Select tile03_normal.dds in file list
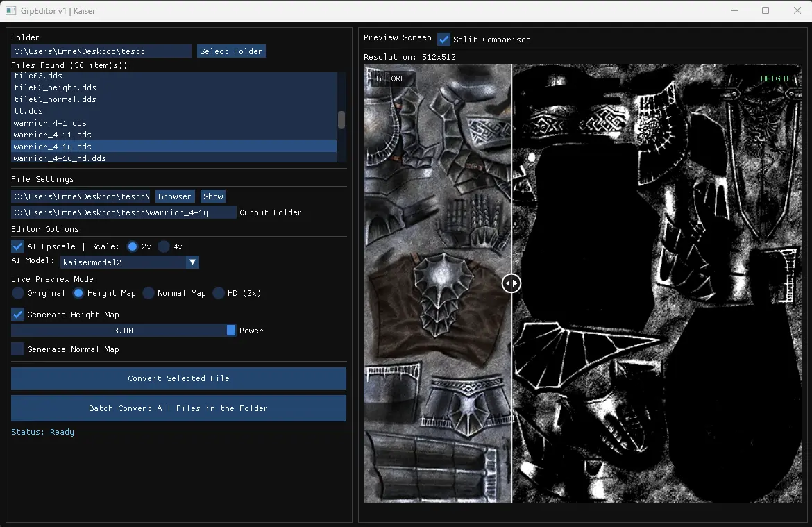The height and width of the screenshot is (527, 812). pos(174,99)
